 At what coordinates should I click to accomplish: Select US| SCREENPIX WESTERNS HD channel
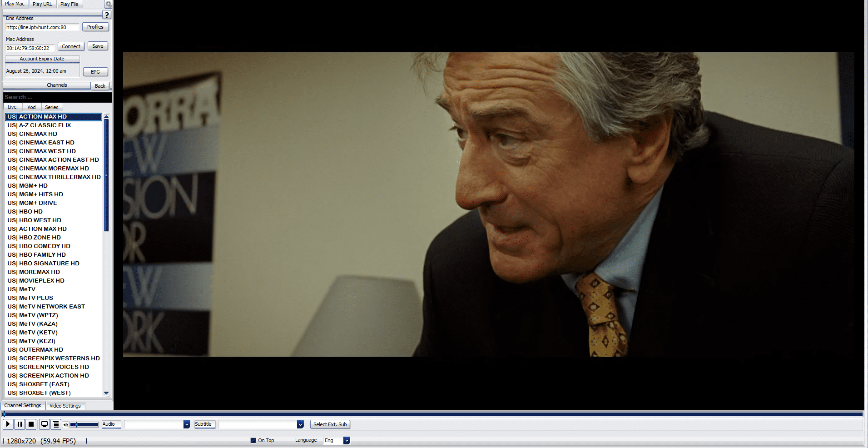pos(54,358)
